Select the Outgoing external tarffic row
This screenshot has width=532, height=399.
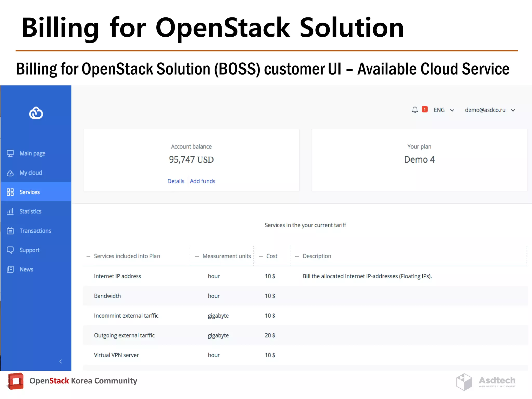pos(305,335)
